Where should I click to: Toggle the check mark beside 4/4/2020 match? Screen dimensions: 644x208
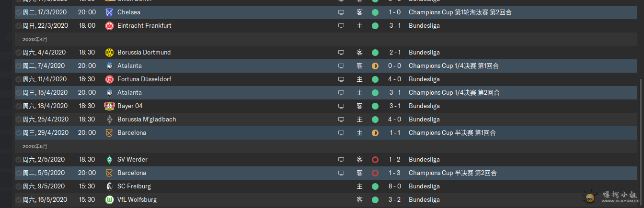coord(18,52)
